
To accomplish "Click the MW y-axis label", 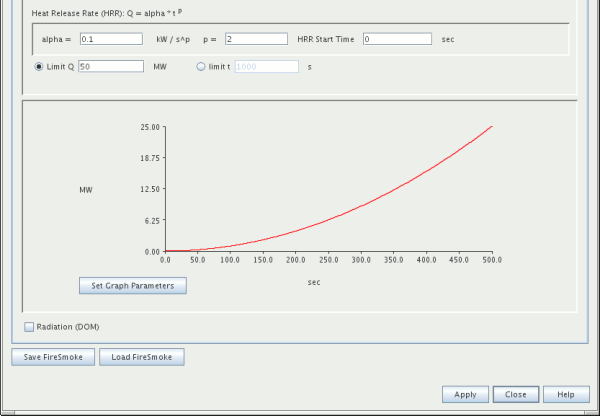I will click(87, 189).
